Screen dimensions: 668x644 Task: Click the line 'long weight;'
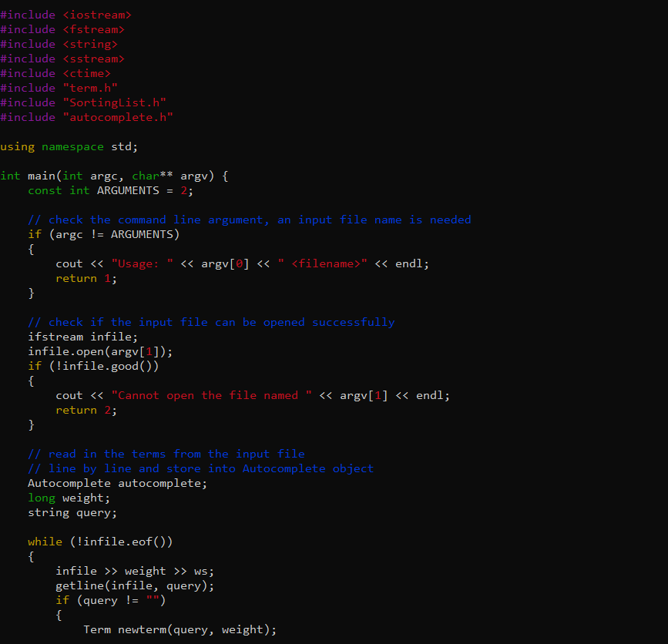pos(69,498)
